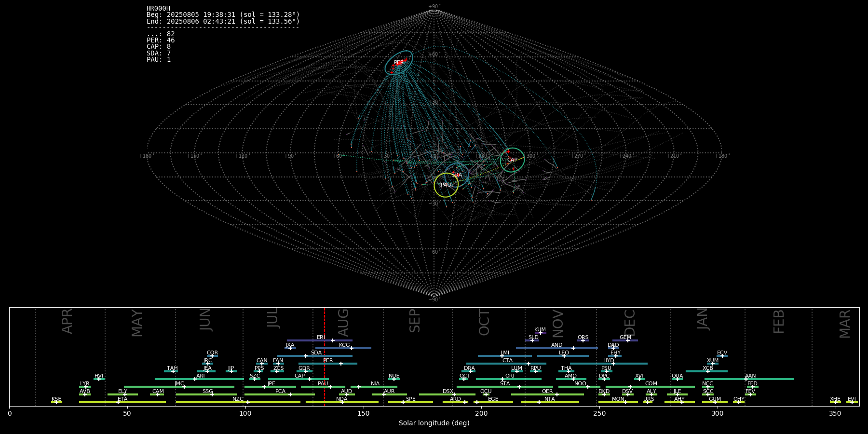
Task: Select the +120° longitude label on map equator
Action: point(242,156)
